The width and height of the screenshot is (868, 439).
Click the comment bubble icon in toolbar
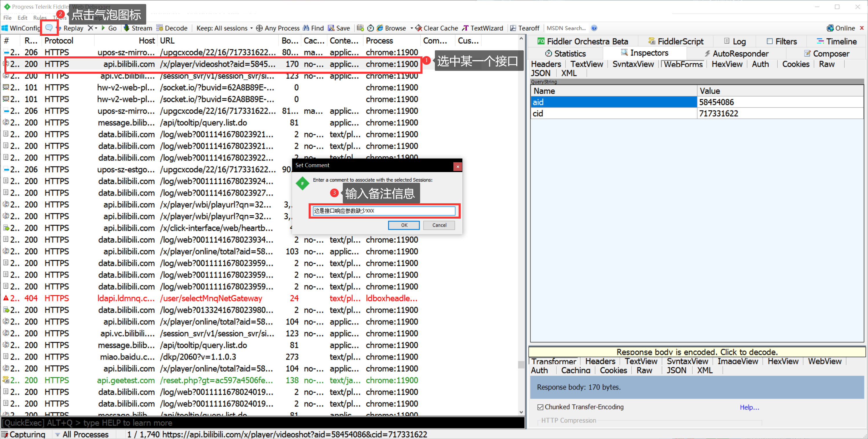[x=49, y=28]
